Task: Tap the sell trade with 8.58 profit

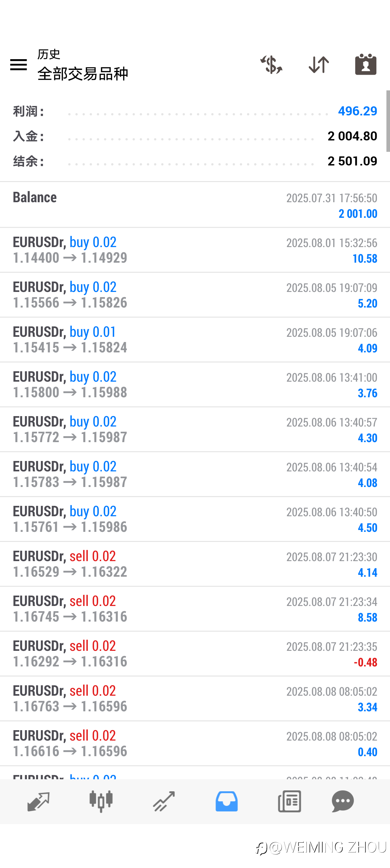Action: [195, 609]
